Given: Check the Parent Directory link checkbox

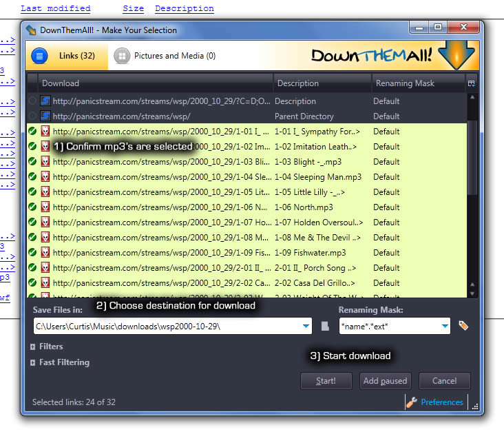Looking at the screenshot, I should pyautogui.click(x=32, y=116).
